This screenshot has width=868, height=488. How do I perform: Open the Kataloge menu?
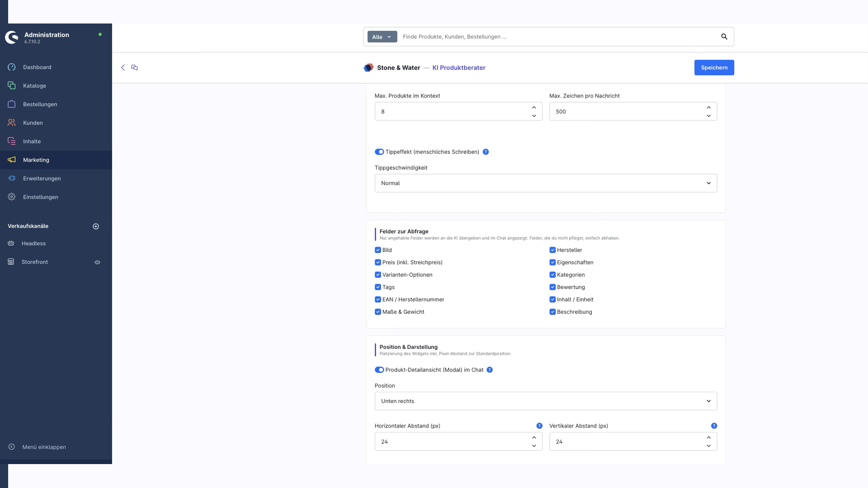click(x=34, y=86)
